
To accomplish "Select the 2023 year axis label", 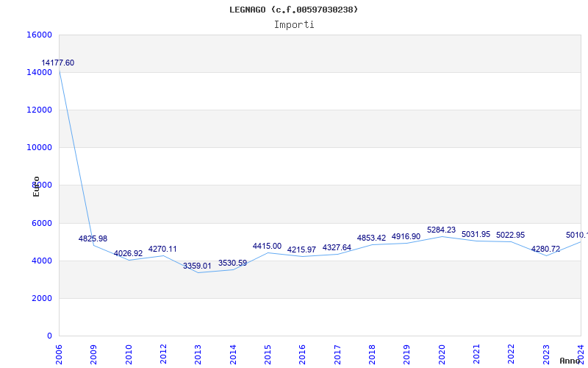I will [546, 355].
